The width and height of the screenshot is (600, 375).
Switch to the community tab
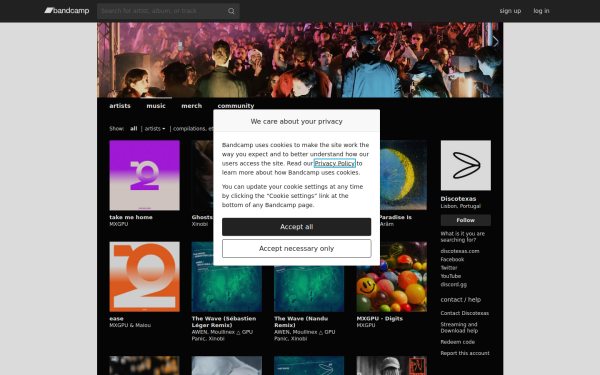click(236, 106)
